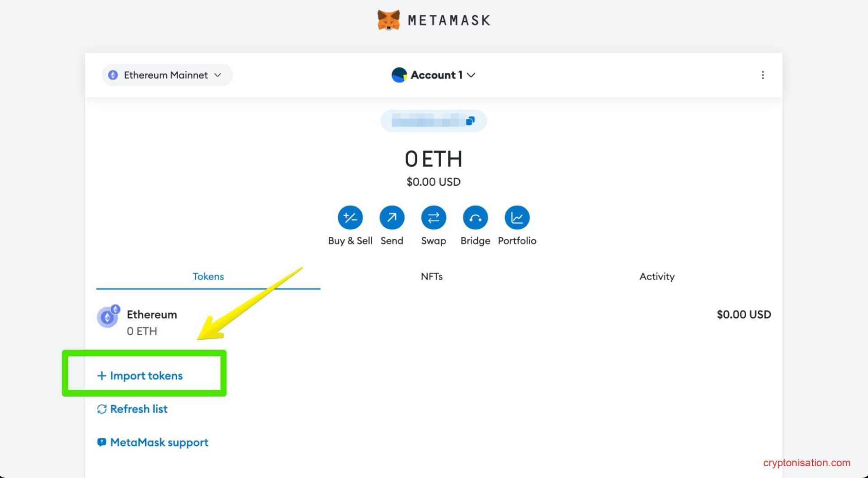Click the Account 1 avatar icon
The width and height of the screenshot is (868, 478).
399,75
